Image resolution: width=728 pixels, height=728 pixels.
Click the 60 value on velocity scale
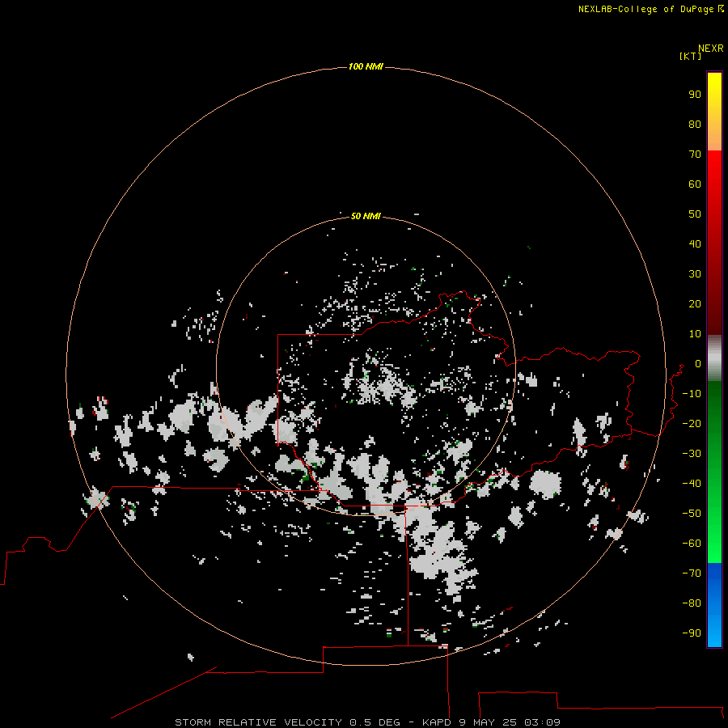[695, 184]
